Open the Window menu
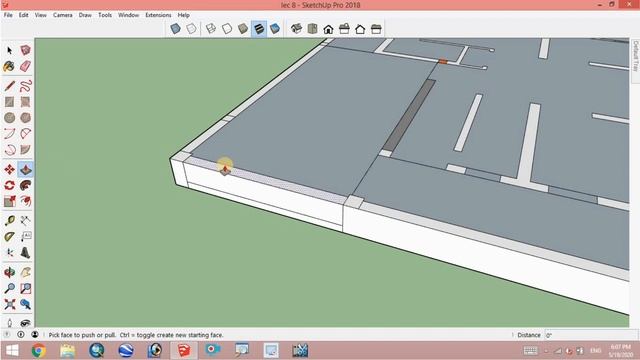Screen dimensions: 640x360 click(129, 15)
